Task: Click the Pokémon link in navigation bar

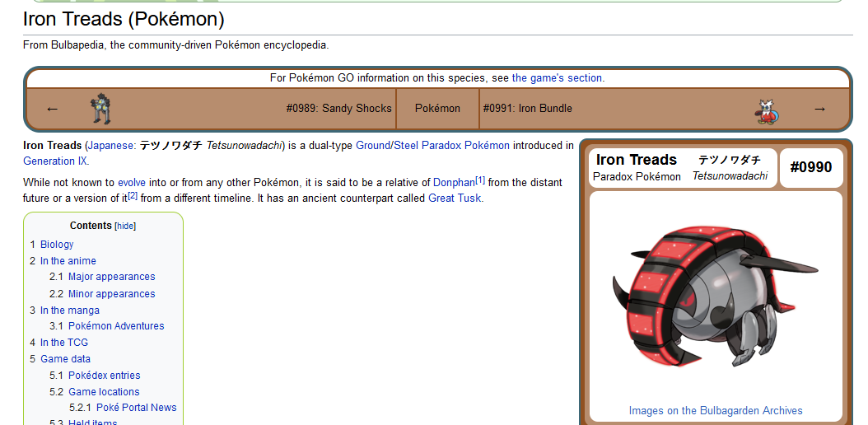Action: tap(437, 109)
